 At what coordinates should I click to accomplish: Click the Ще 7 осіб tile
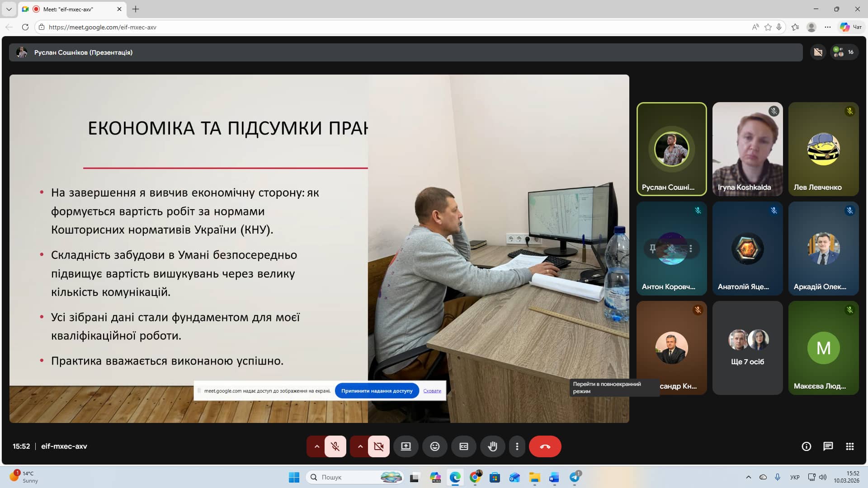click(x=747, y=347)
